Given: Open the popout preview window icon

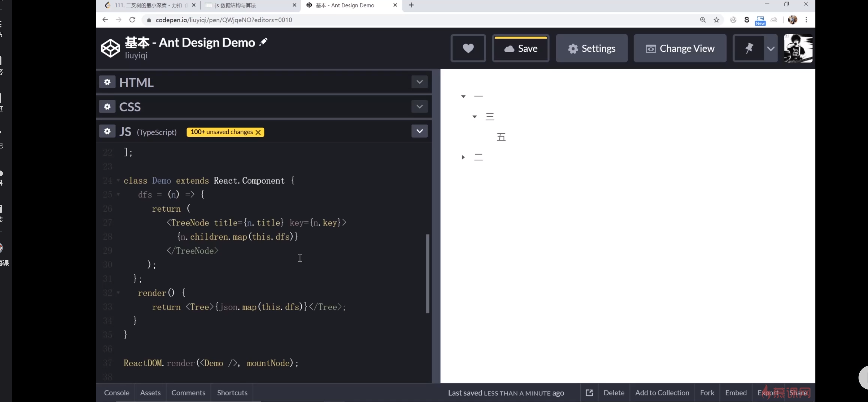Looking at the screenshot, I should point(589,393).
